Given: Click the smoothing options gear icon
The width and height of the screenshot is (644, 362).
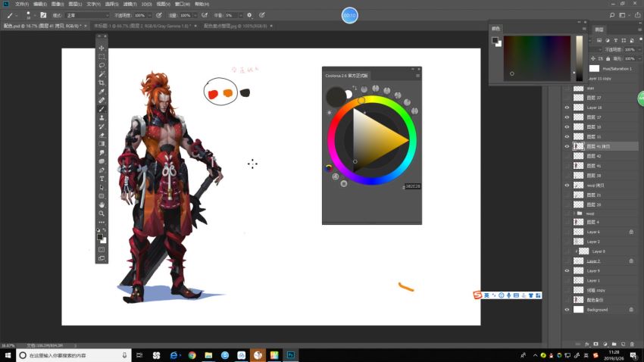Looking at the screenshot, I should tap(249, 15).
